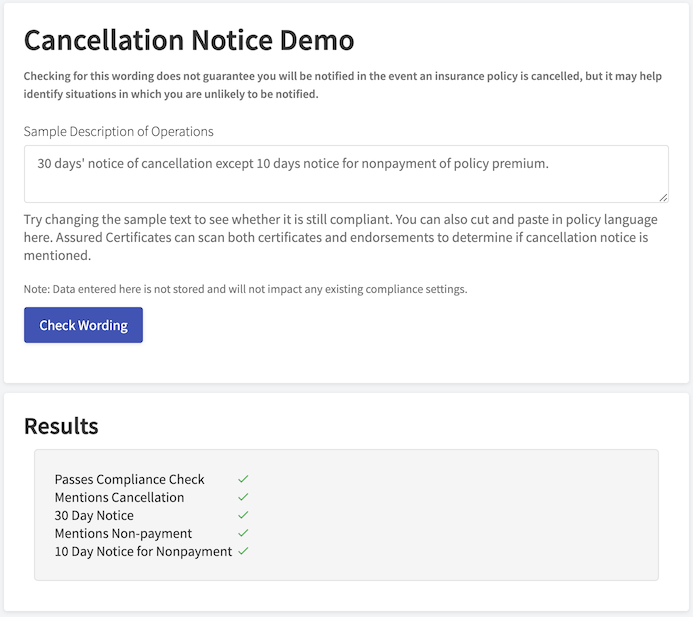
Task: Click the 'Try changing the sample text' paragraph
Action: point(341,237)
